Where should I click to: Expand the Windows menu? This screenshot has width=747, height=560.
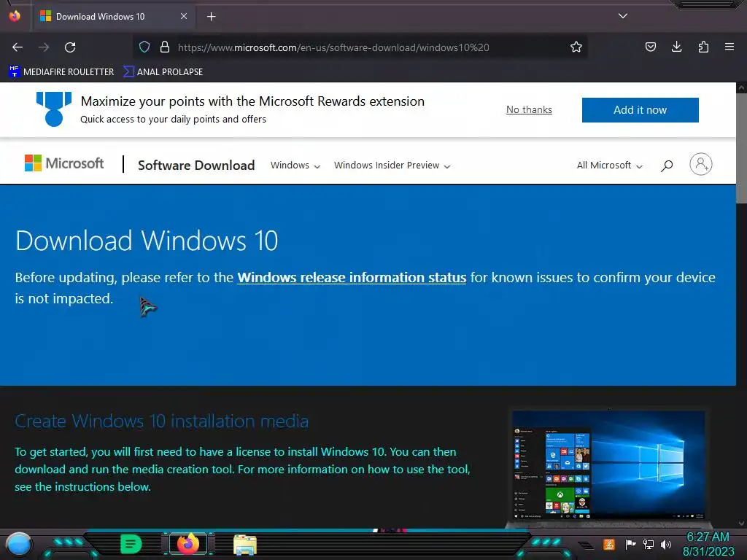[295, 166]
